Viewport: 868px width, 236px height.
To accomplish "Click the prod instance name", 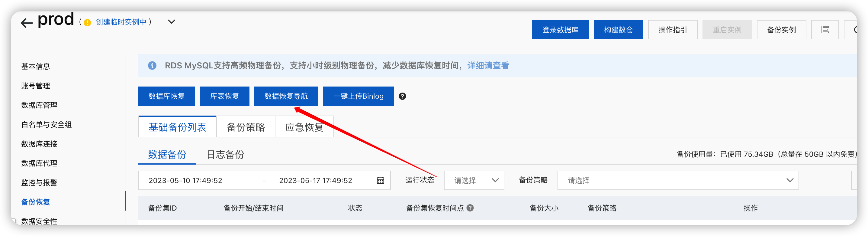I will [56, 19].
